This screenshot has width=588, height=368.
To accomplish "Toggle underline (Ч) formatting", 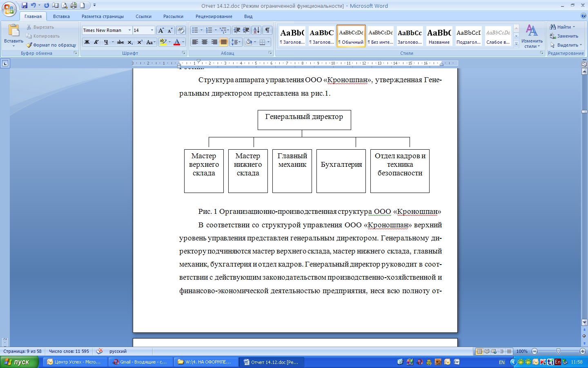I will coord(106,42).
